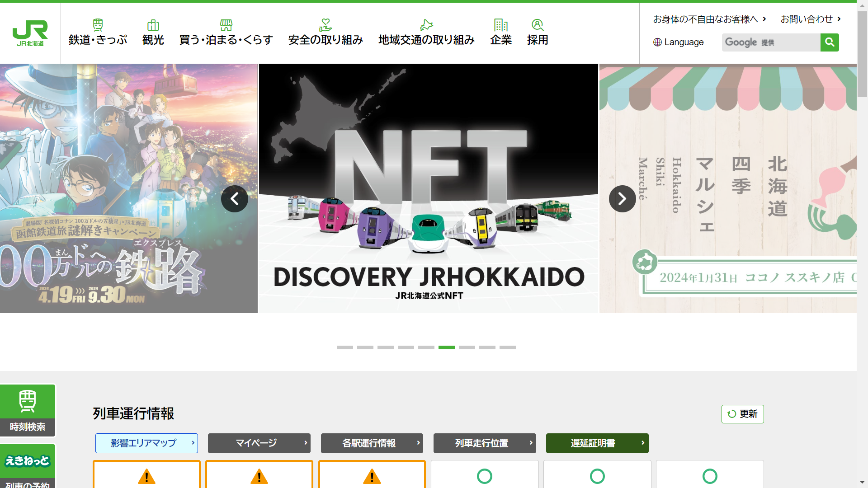Click the suitcase icon above 観光
The height and width of the screenshot is (488, 868).
tap(153, 25)
